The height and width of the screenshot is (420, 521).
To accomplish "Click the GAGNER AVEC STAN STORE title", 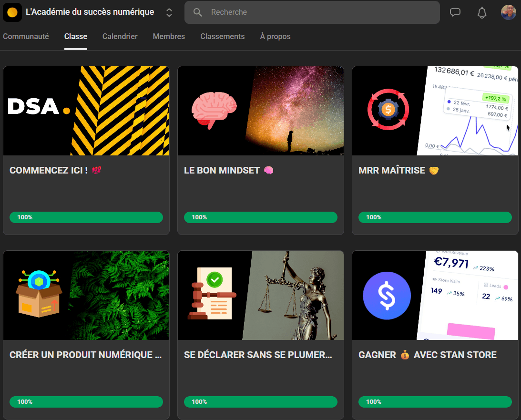I will coord(427,355).
